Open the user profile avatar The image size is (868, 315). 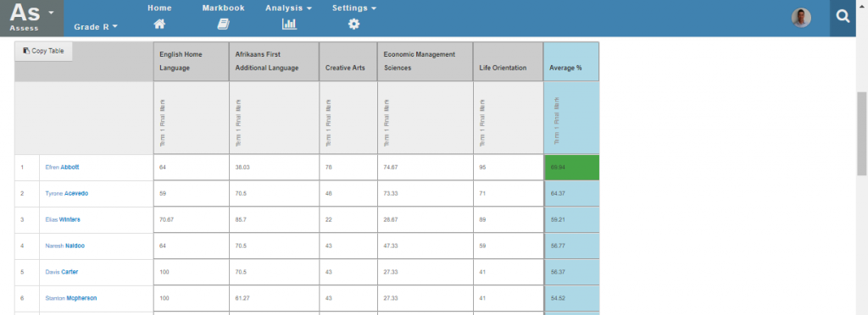point(801,18)
